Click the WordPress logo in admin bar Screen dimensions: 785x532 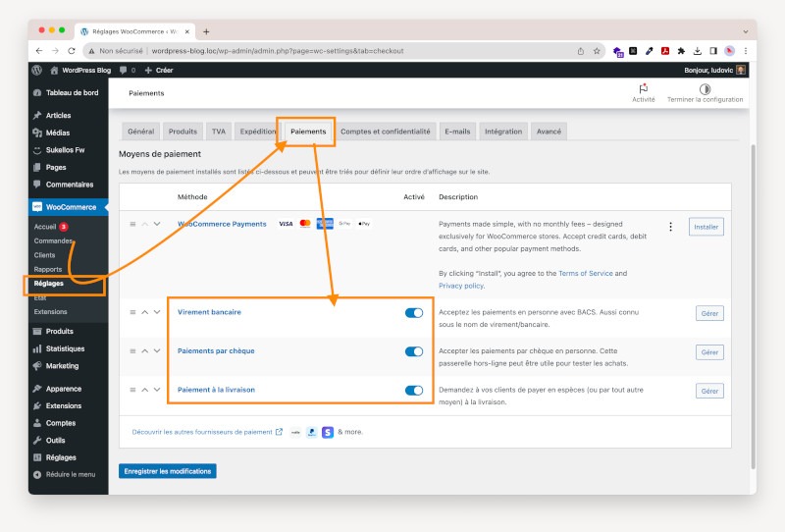coord(37,71)
